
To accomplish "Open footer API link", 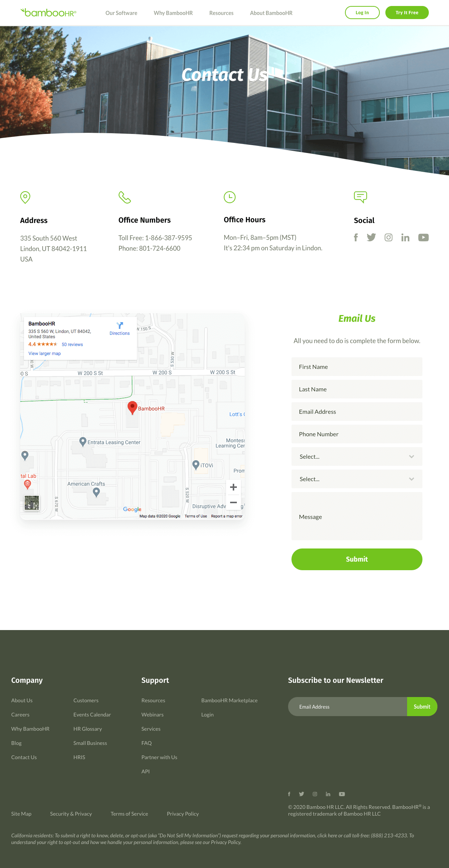I will (146, 771).
